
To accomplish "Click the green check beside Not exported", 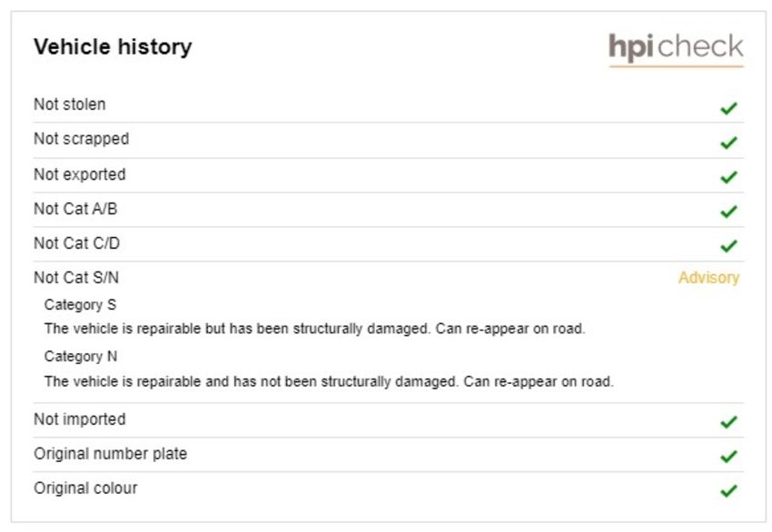I will (x=728, y=177).
